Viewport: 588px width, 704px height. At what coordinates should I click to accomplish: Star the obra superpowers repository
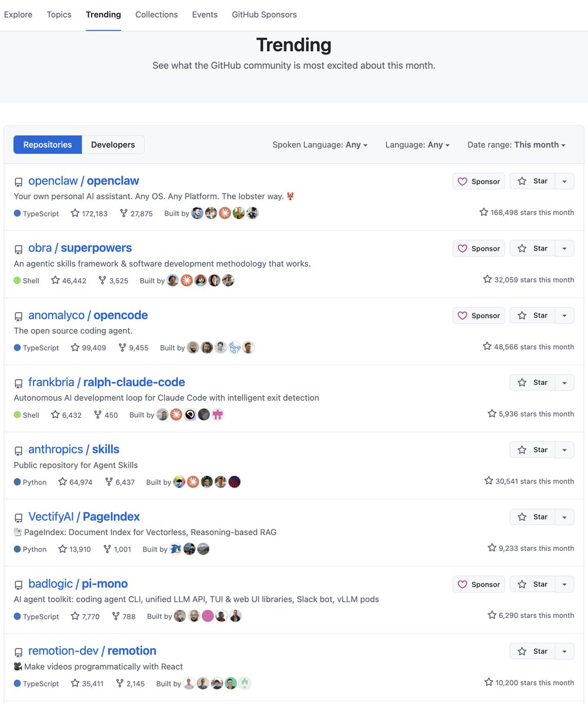pyautogui.click(x=532, y=248)
